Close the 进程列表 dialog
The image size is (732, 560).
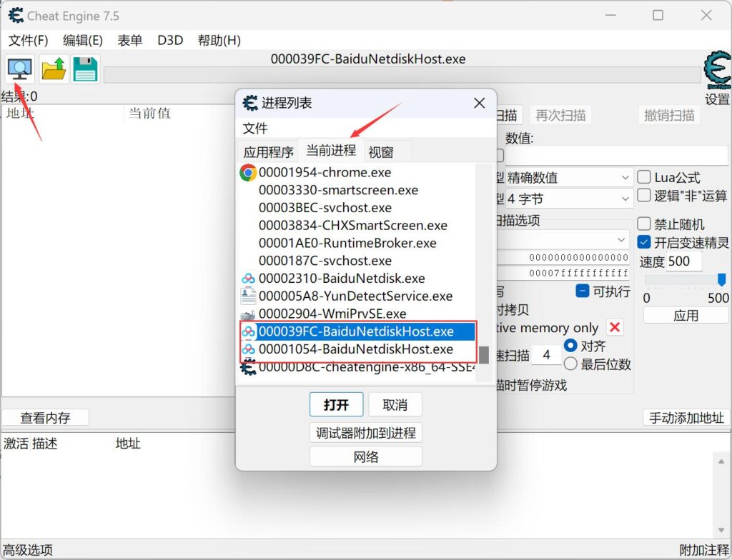(x=480, y=103)
